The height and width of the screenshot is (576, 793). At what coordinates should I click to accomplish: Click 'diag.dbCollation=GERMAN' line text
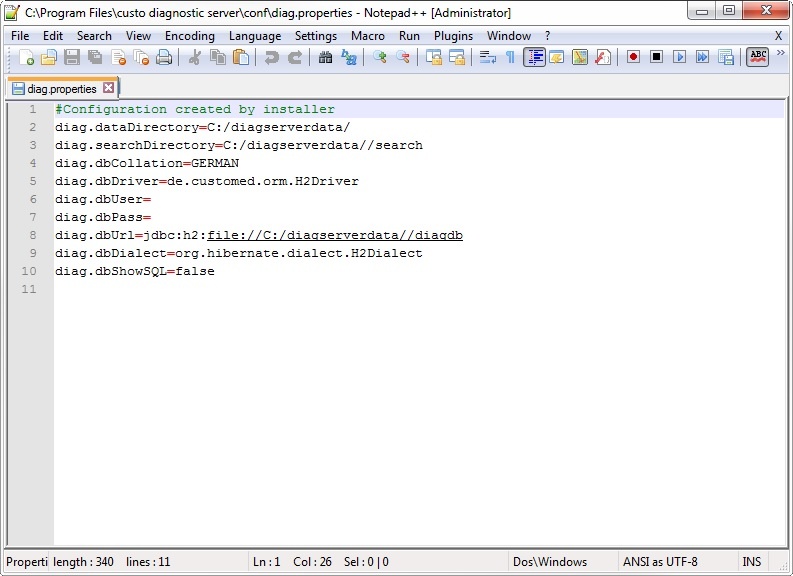[147, 163]
